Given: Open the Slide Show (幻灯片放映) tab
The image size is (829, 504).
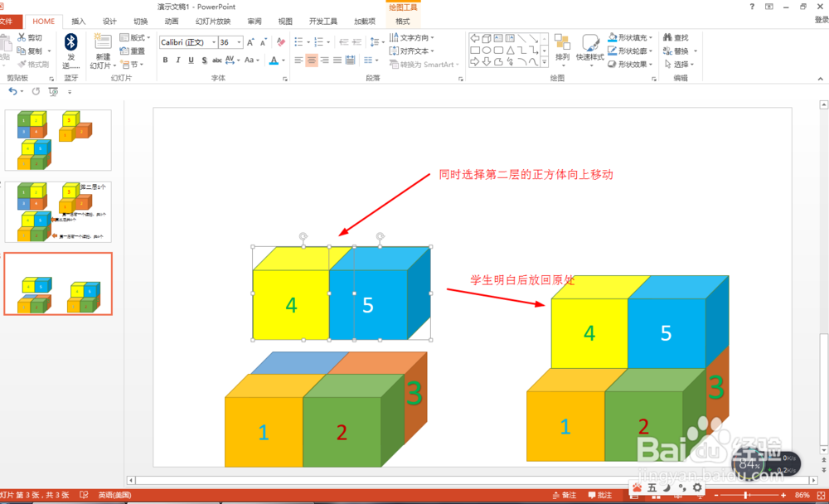Looking at the screenshot, I should 212,22.
